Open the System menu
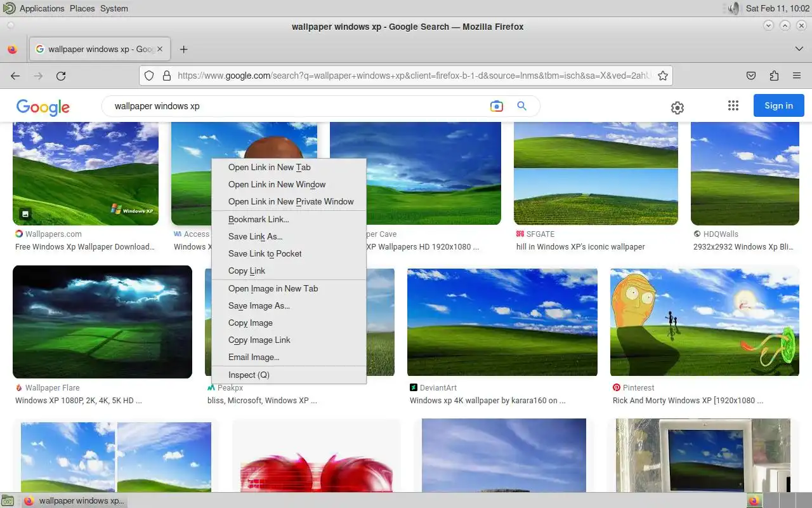The height and width of the screenshot is (508, 812). coord(114,8)
